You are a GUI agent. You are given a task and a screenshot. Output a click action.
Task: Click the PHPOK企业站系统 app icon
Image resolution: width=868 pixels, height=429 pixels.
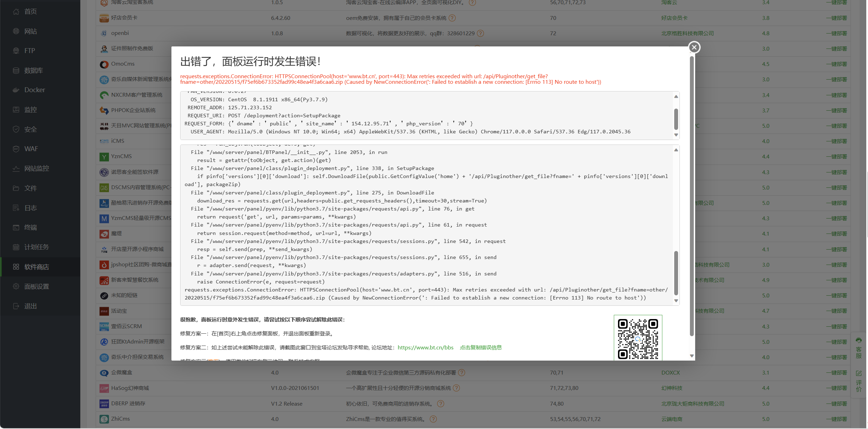[104, 110]
